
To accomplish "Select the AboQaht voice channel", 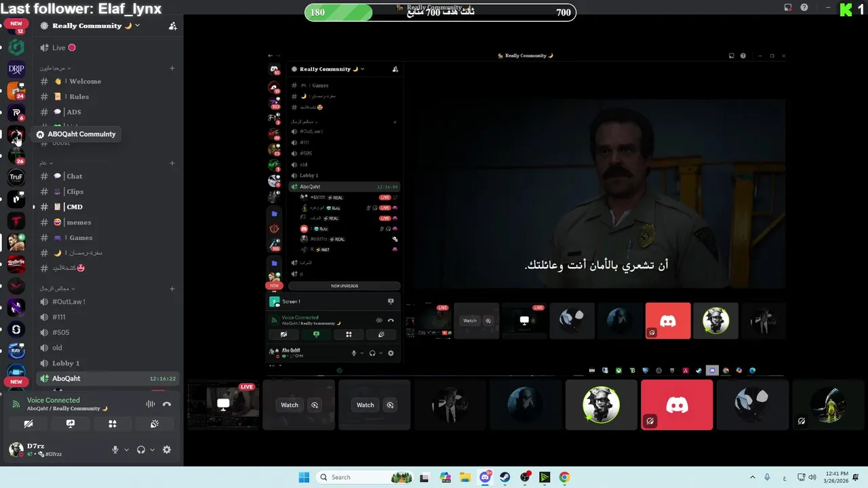I will [x=107, y=378].
